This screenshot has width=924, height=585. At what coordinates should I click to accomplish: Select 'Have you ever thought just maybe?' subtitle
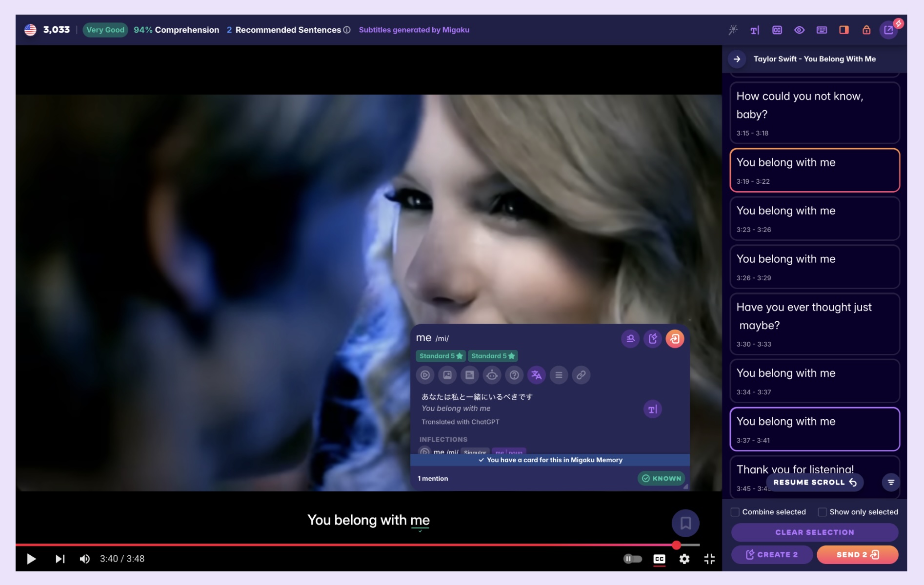(x=814, y=324)
